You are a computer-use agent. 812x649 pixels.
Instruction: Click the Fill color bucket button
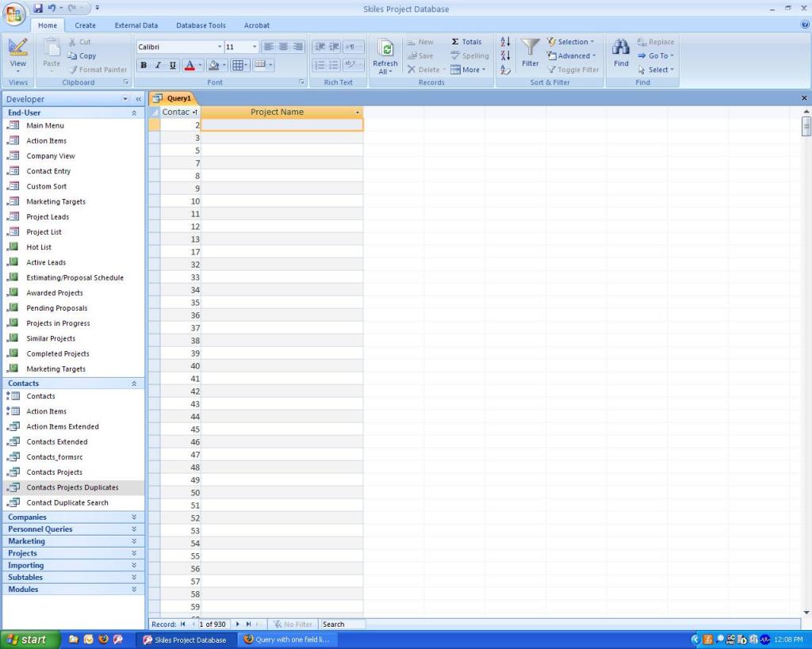(213, 65)
